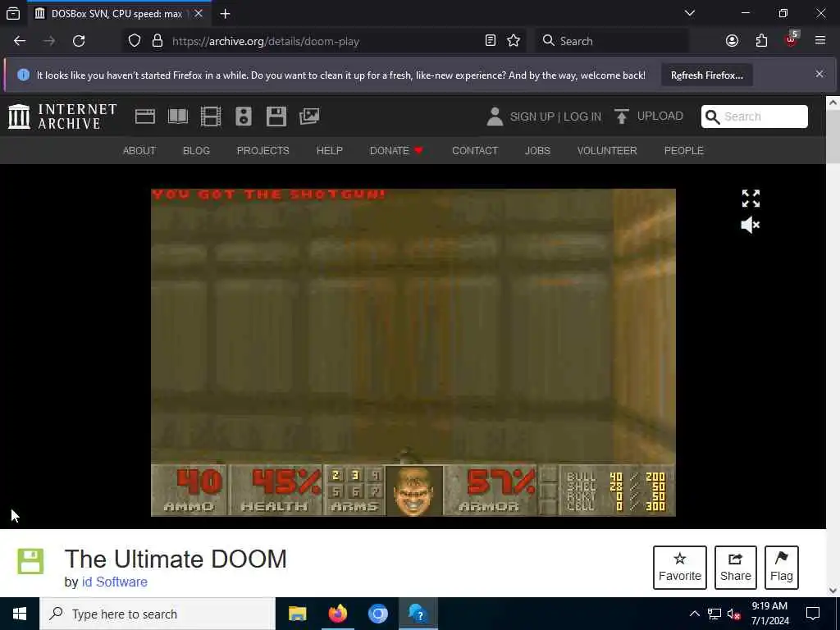
Task: Click the Firefox back arrow
Action: pos(20,41)
